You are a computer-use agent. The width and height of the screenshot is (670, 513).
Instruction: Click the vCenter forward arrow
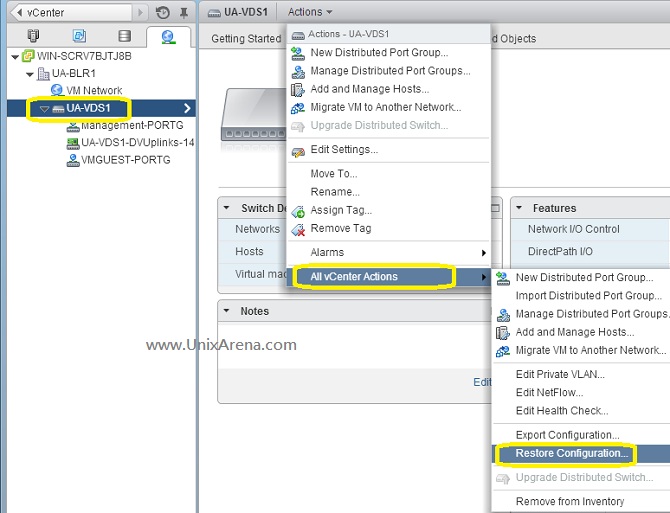coord(140,12)
